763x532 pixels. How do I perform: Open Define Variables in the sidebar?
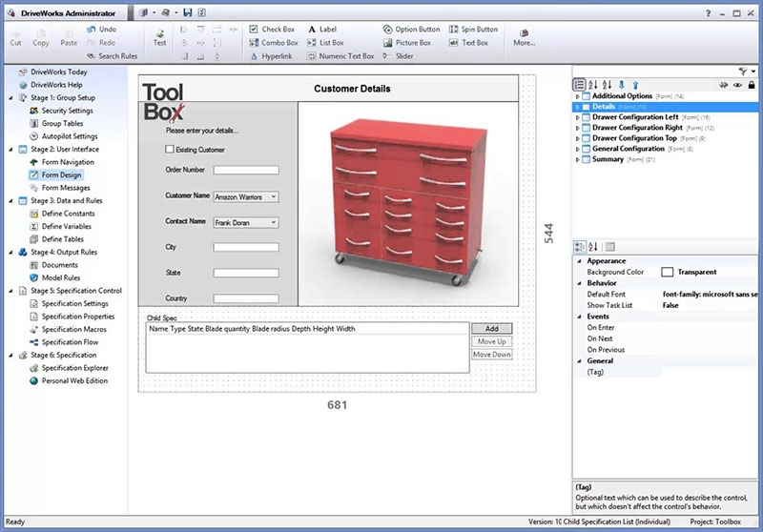coord(66,226)
